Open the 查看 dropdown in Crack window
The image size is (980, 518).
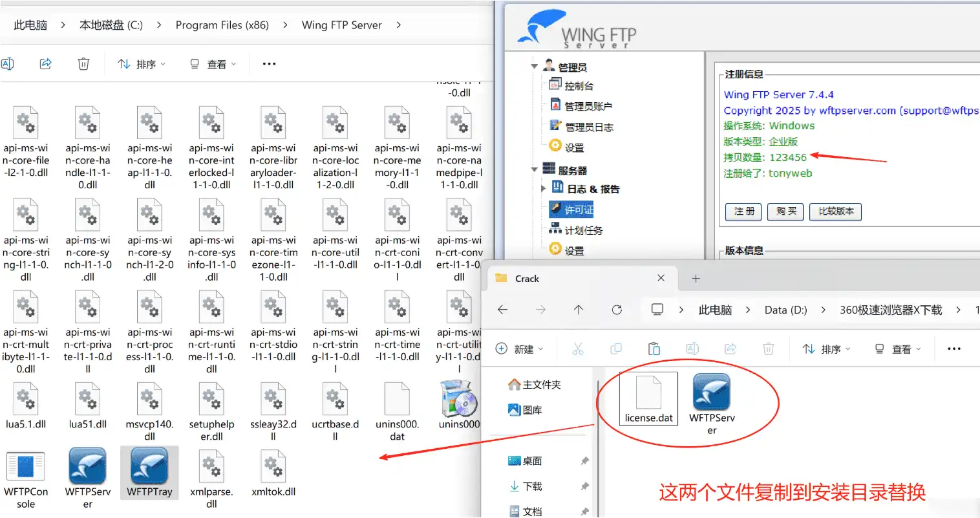tap(897, 349)
